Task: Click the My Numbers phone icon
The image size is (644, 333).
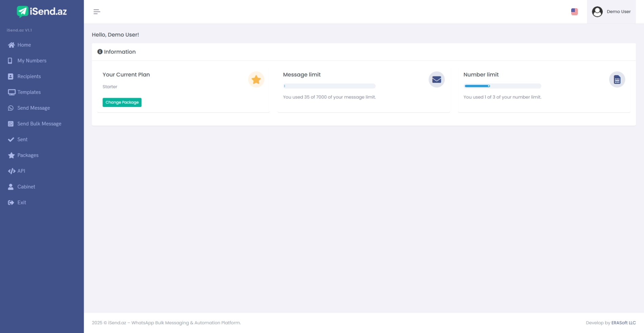Action: coord(10,61)
